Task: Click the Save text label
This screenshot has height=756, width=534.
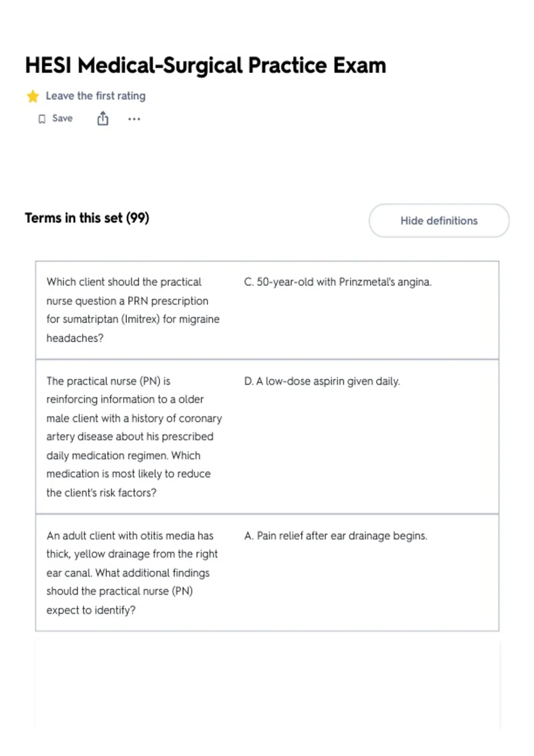Action: (x=62, y=118)
